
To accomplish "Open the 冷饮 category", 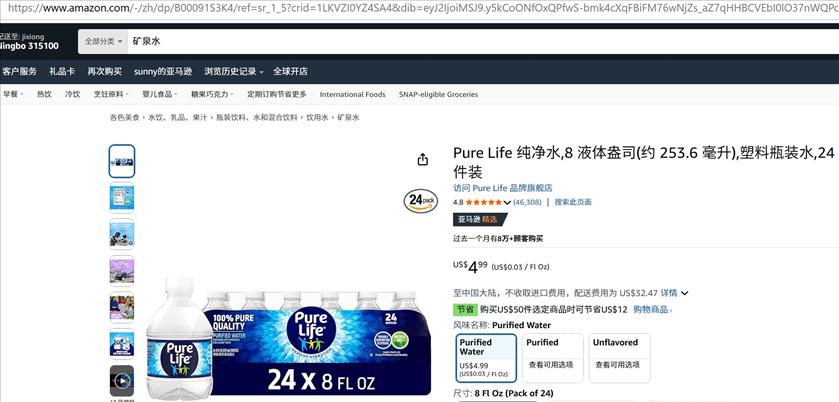I will coord(72,94).
